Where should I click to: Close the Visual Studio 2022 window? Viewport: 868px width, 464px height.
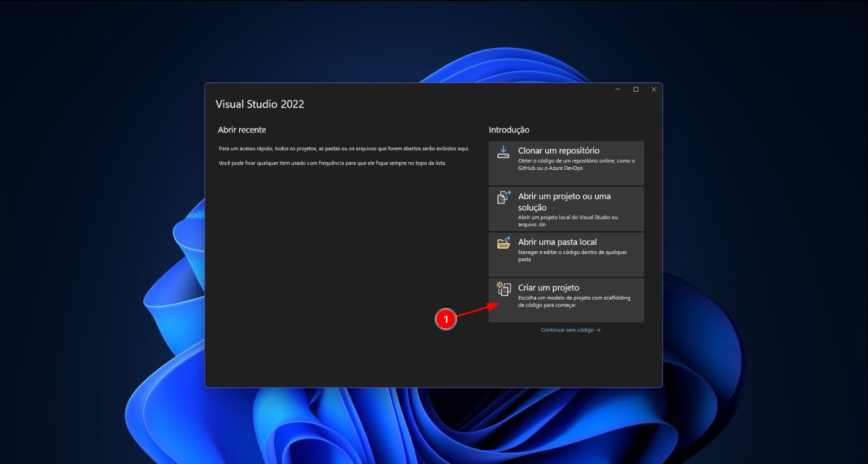[x=654, y=90]
